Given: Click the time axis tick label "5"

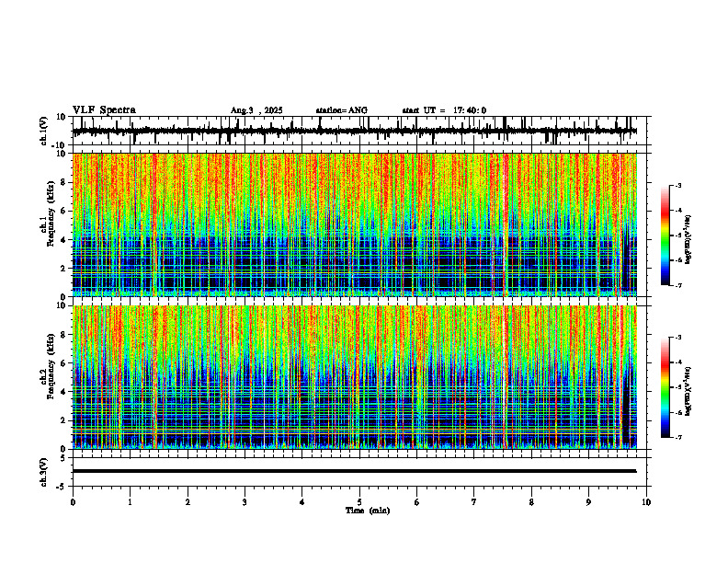Looking at the screenshot, I should click(359, 502).
